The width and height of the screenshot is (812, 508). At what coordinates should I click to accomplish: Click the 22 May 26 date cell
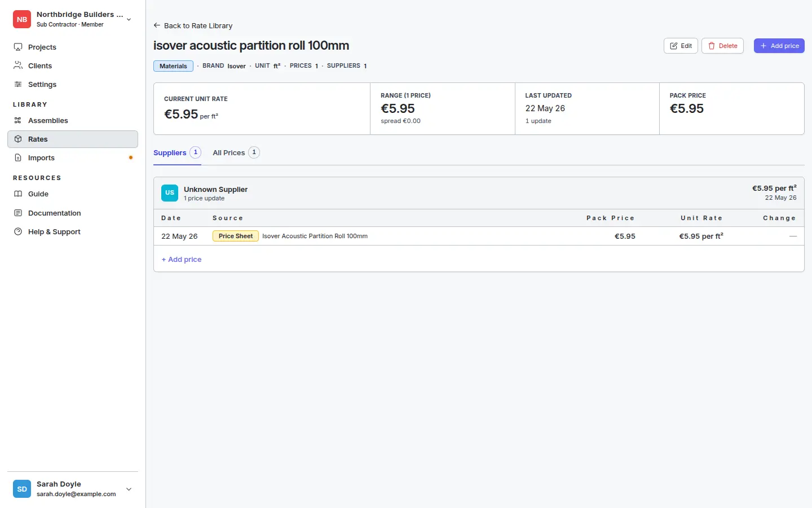[179, 236]
